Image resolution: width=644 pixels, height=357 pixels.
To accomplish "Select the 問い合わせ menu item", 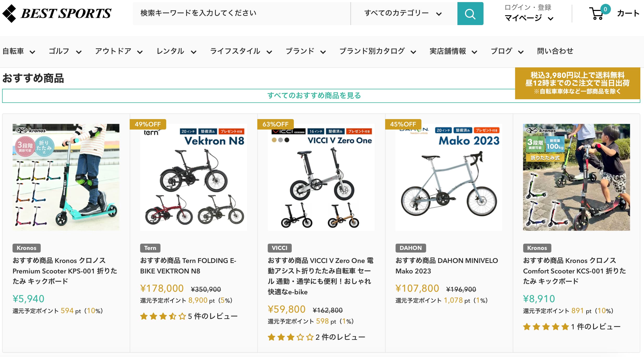I will coord(555,51).
